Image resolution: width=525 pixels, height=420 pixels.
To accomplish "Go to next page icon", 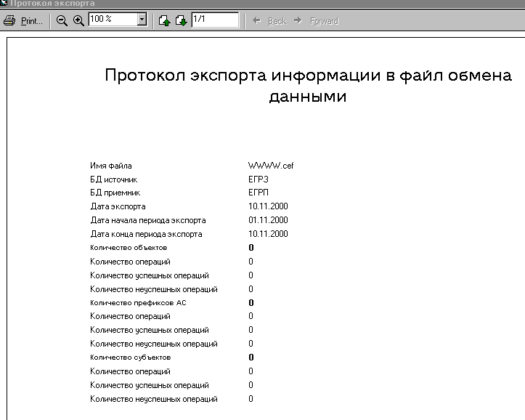I will coord(181,21).
